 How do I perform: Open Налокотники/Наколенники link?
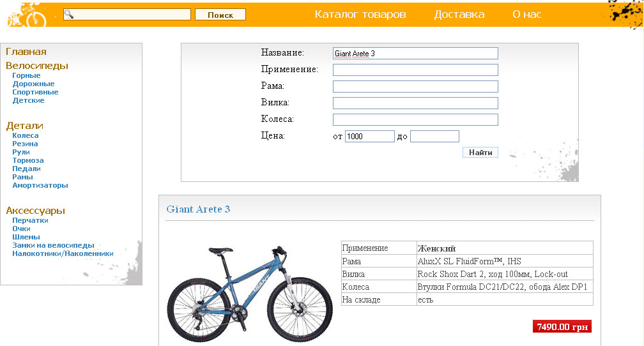(x=63, y=253)
